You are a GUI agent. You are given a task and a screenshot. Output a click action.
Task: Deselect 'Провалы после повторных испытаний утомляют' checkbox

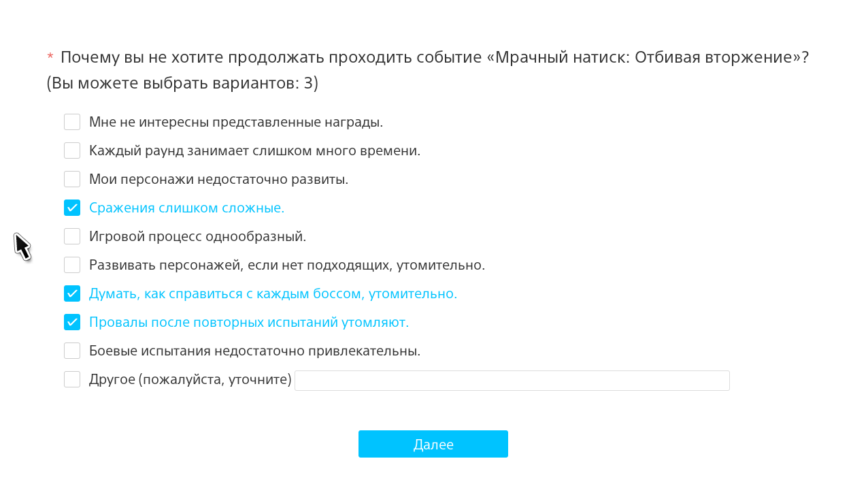(x=72, y=322)
